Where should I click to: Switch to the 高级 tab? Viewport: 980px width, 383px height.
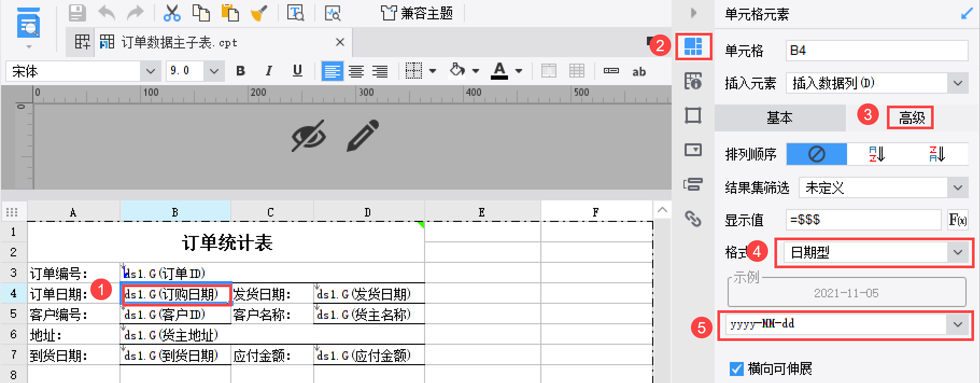pyautogui.click(x=912, y=117)
